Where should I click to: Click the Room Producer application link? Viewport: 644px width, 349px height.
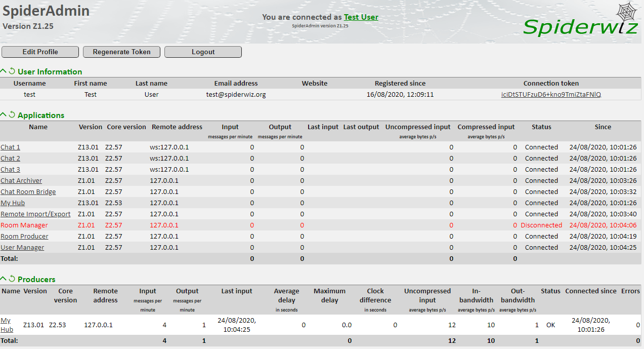coord(24,236)
